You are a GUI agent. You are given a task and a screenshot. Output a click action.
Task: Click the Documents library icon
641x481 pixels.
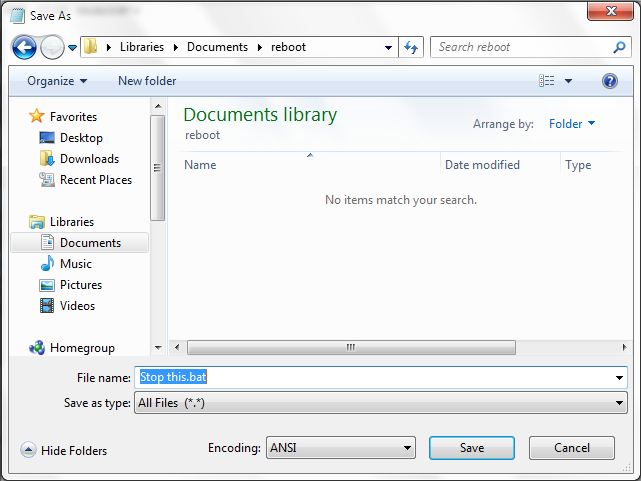tap(47, 242)
